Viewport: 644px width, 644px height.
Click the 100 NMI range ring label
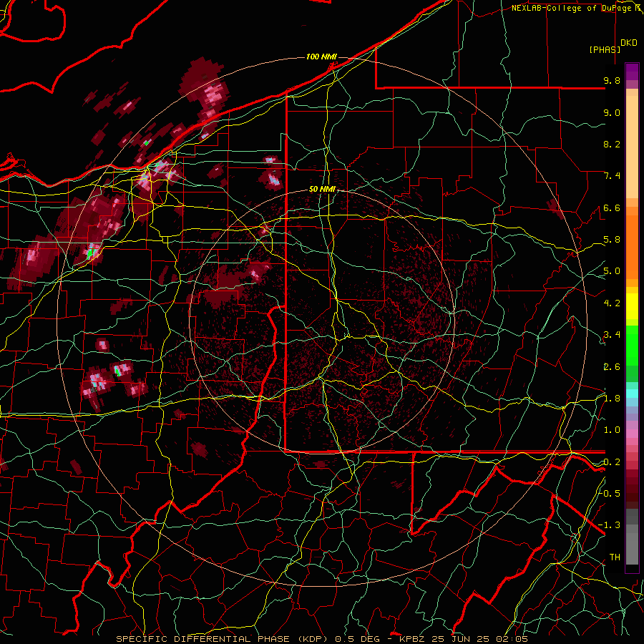(x=321, y=57)
